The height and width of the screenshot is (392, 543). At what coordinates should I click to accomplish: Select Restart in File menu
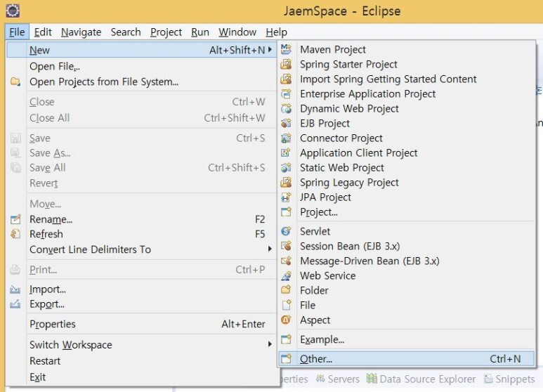[141, 361]
